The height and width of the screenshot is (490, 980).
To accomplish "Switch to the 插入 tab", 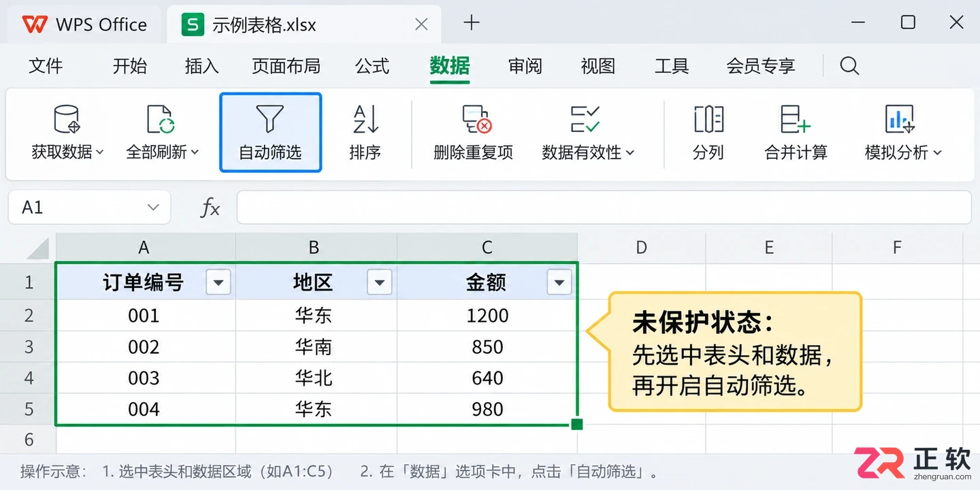I will [202, 66].
